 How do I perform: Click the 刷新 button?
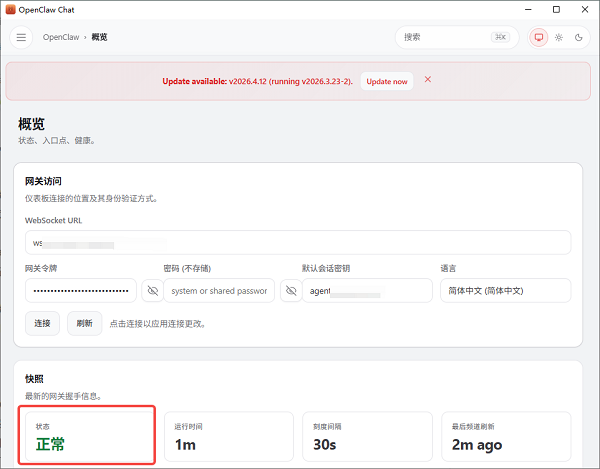[85, 323]
